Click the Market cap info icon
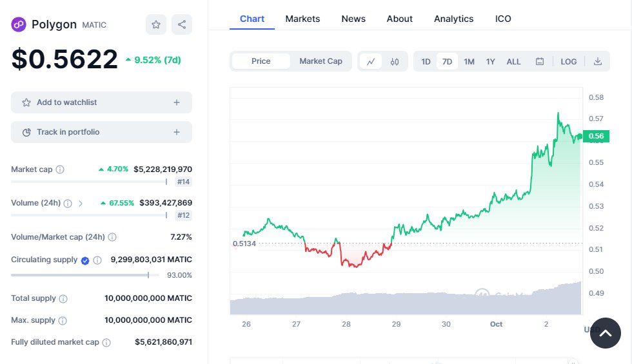Image resolution: width=632 pixels, height=364 pixels. click(60, 169)
